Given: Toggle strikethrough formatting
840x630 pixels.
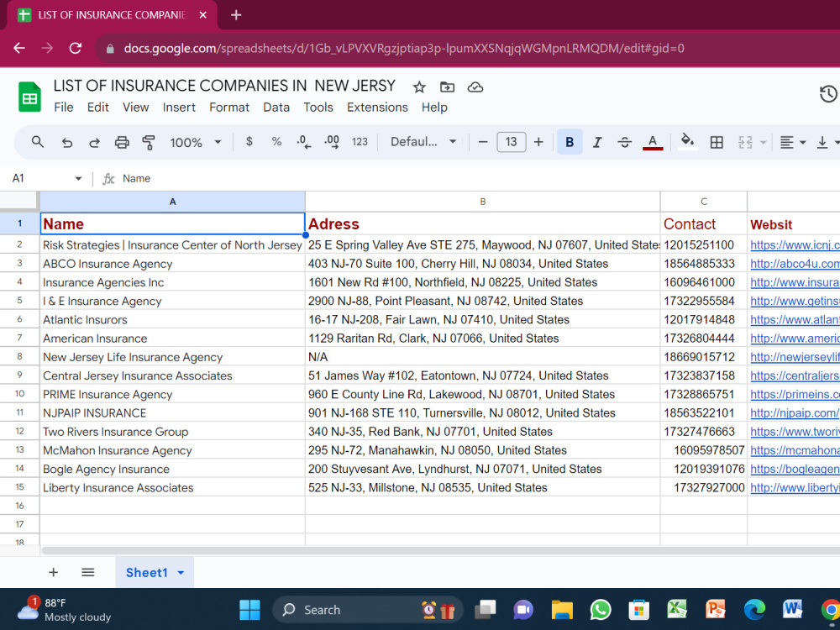Looking at the screenshot, I should click(x=624, y=142).
